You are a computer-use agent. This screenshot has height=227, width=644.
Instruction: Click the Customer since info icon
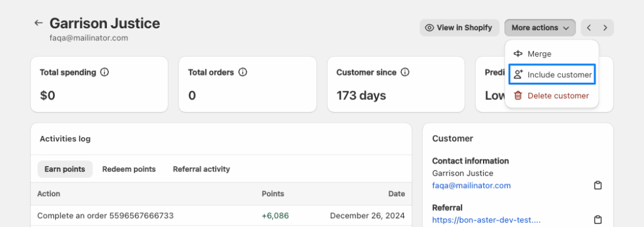405,72
